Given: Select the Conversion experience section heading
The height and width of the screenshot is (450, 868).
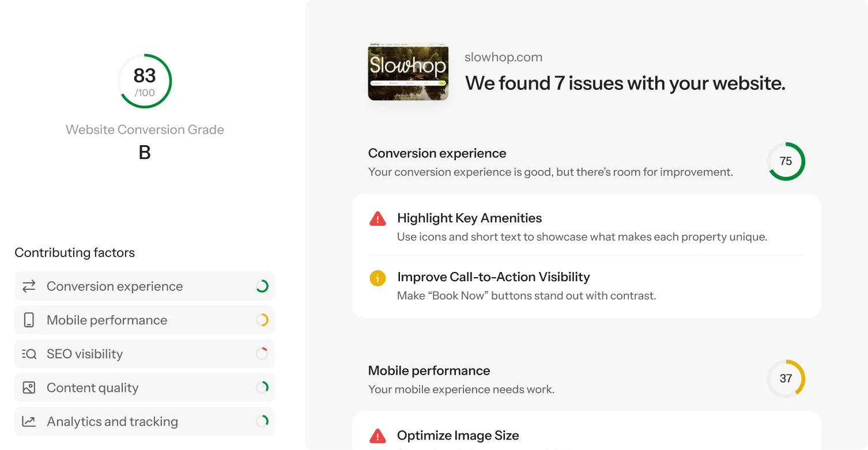Looking at the screenshot, I should click(437, 153).
